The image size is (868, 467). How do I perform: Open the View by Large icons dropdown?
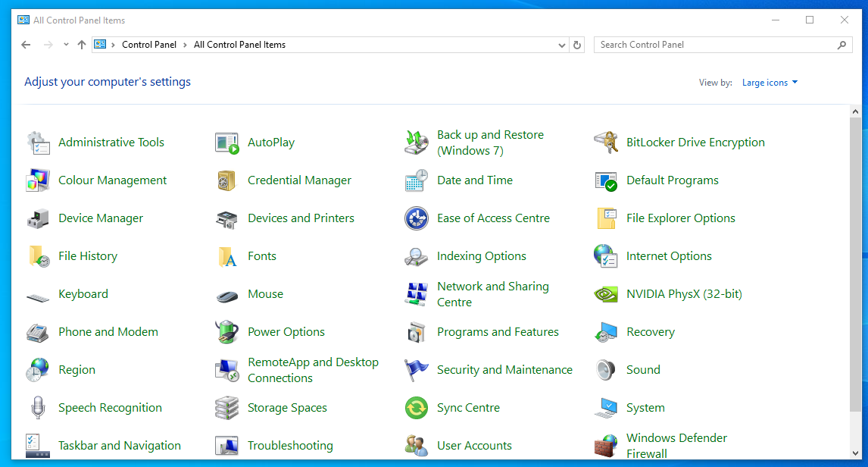coord(770,83)
